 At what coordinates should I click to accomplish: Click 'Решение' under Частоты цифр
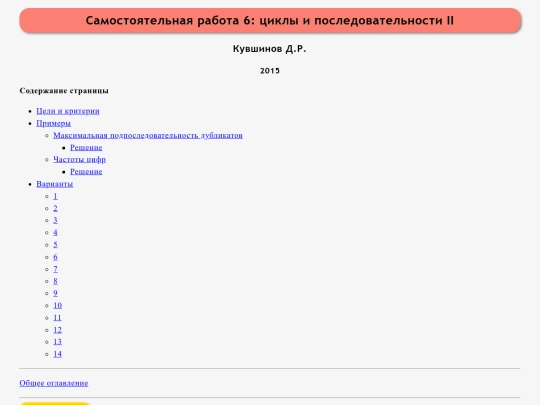point(86,172)
